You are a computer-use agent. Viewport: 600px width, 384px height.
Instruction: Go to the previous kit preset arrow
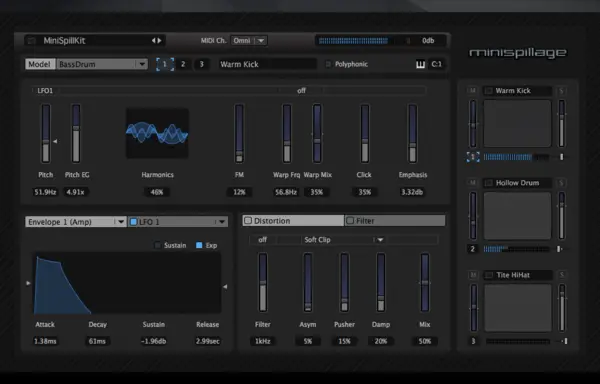tap(153, 41)
